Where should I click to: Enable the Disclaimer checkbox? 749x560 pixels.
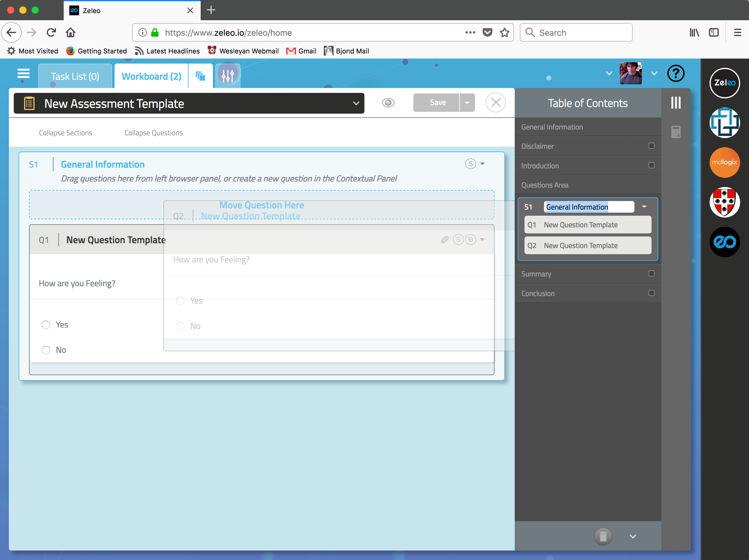651,146
